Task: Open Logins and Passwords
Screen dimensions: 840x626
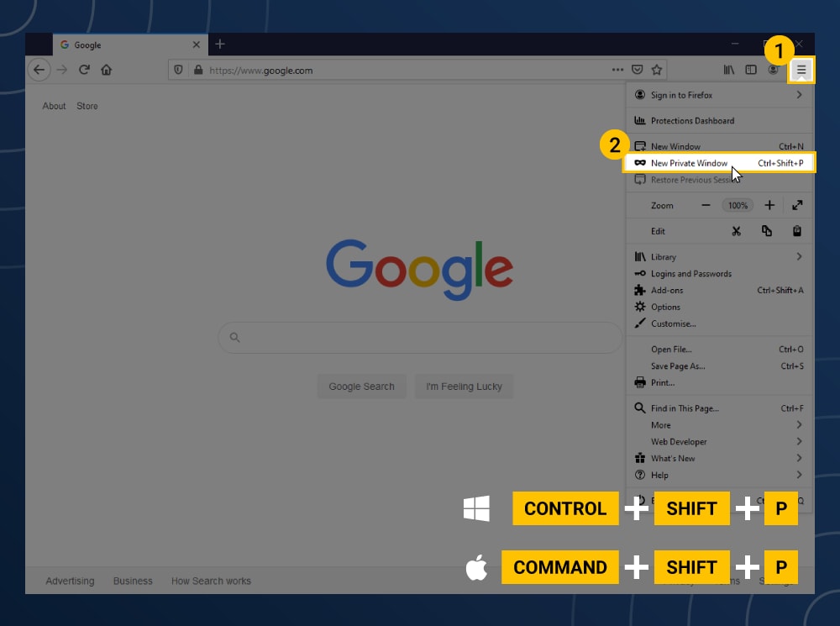Action: coord(720,274)
